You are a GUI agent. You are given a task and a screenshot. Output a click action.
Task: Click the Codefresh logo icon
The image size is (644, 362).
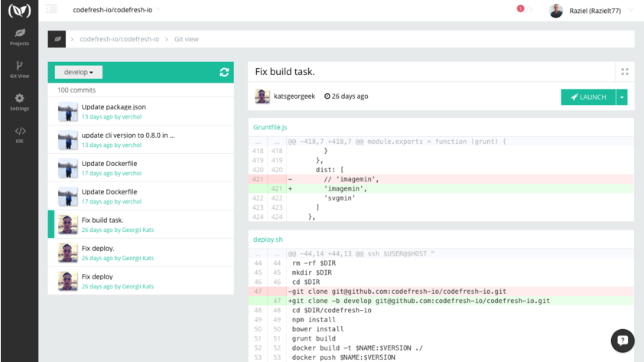tap(19, 10)
